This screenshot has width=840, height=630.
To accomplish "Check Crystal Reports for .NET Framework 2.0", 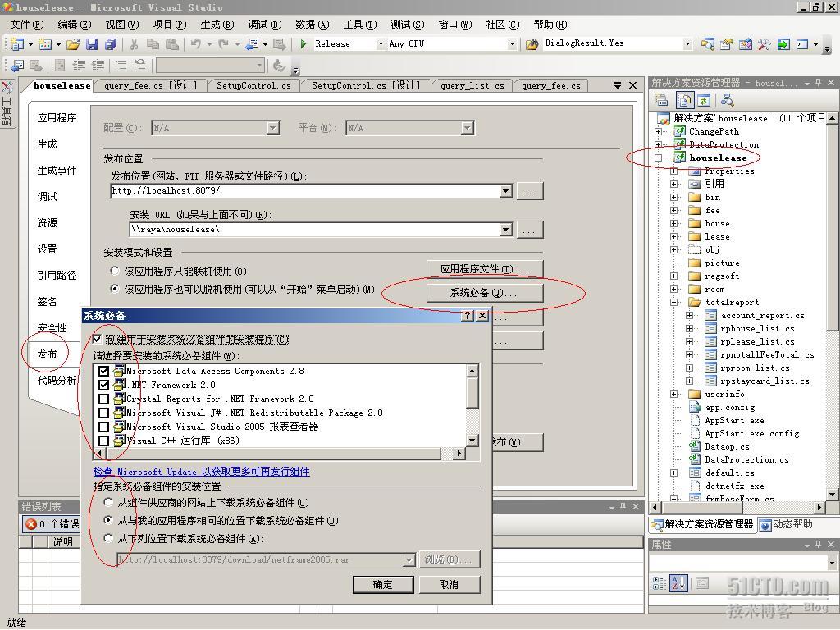I will click(104, 399).
